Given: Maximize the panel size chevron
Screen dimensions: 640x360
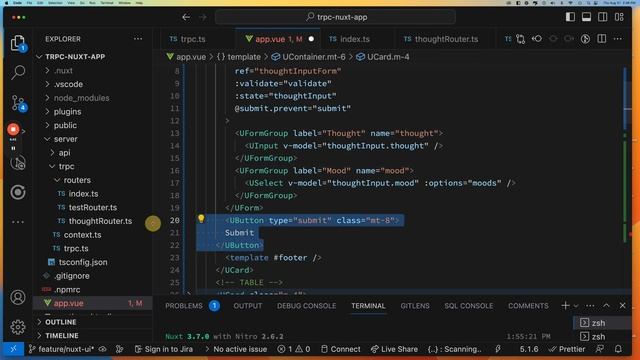Looking at the screenshot, I should point(607,305).
